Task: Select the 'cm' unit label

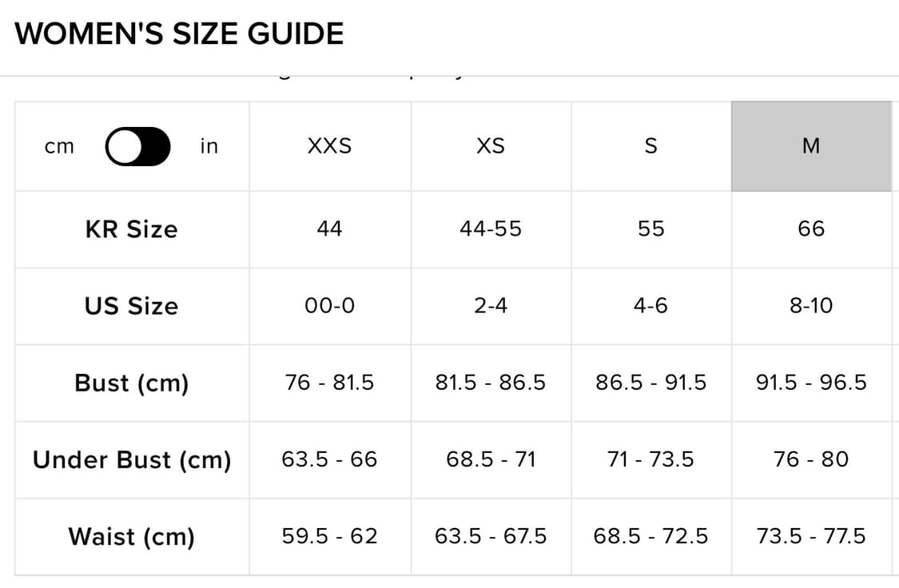Action: pyautogui.click(x=60, y=147)
